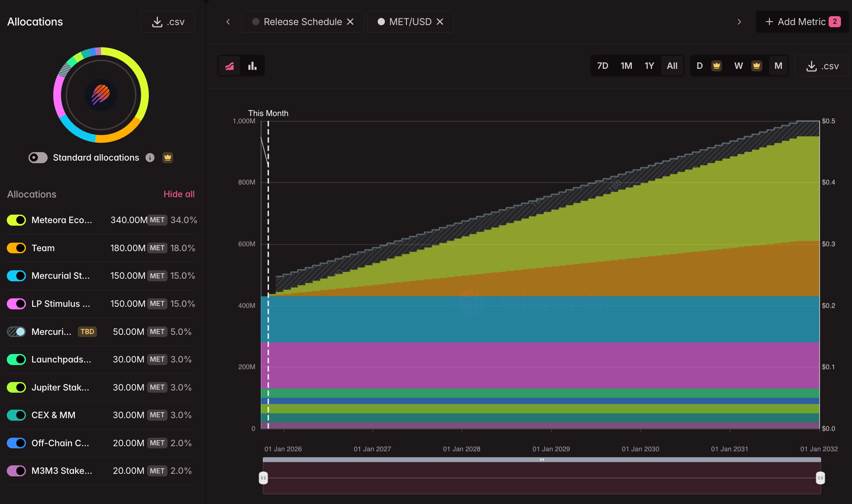
Task: Click the Standard allocations info icon
Action: (x=150, y=158)
